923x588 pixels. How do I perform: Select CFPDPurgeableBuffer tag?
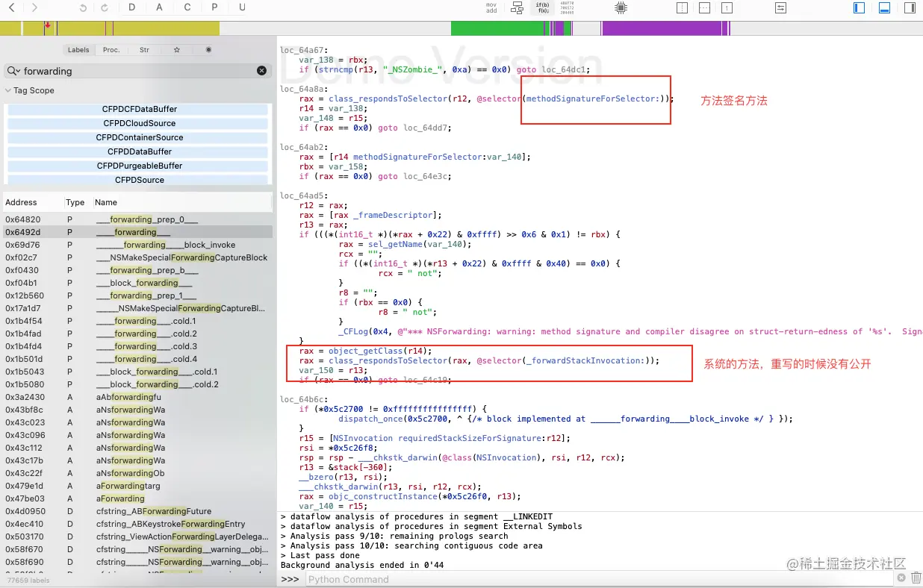pos(138,166)
